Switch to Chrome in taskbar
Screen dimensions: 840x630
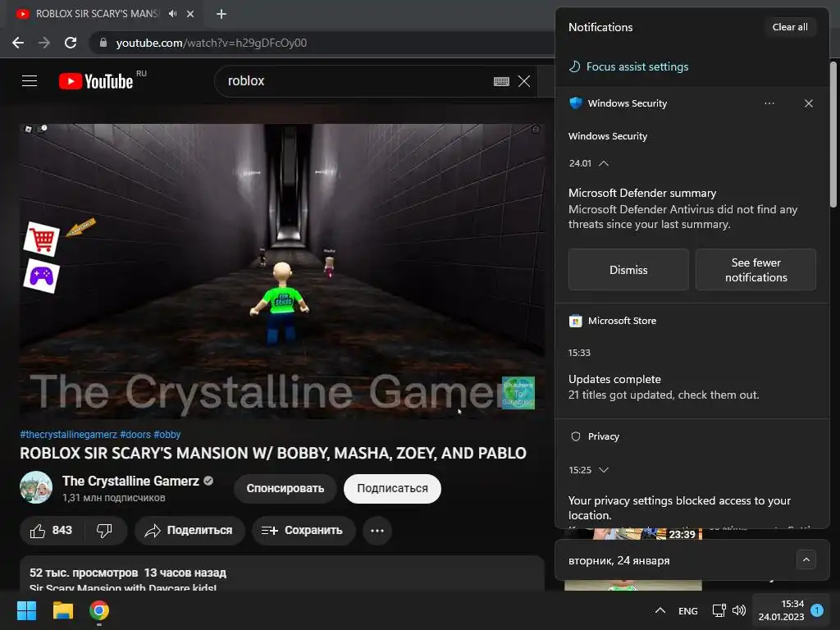tap(99, 610)
